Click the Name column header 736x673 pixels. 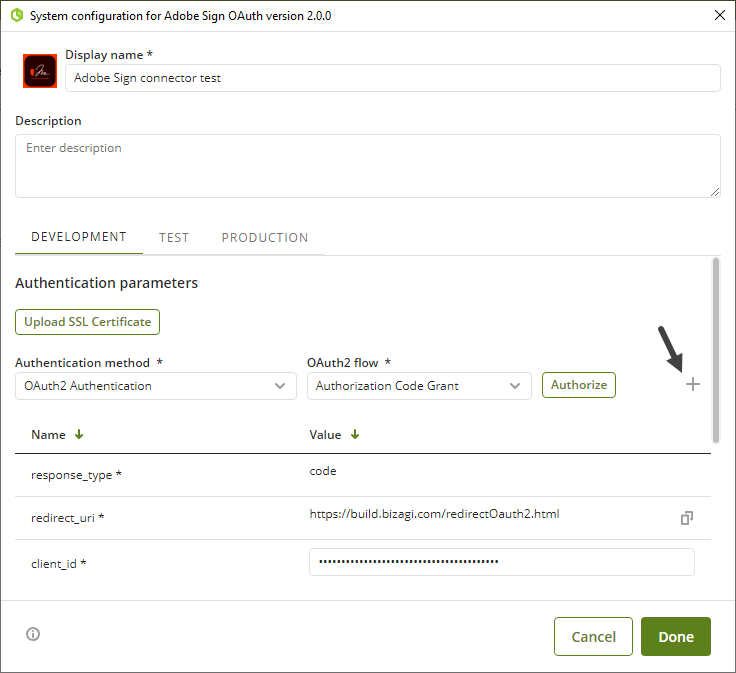(x=48, y=435)
